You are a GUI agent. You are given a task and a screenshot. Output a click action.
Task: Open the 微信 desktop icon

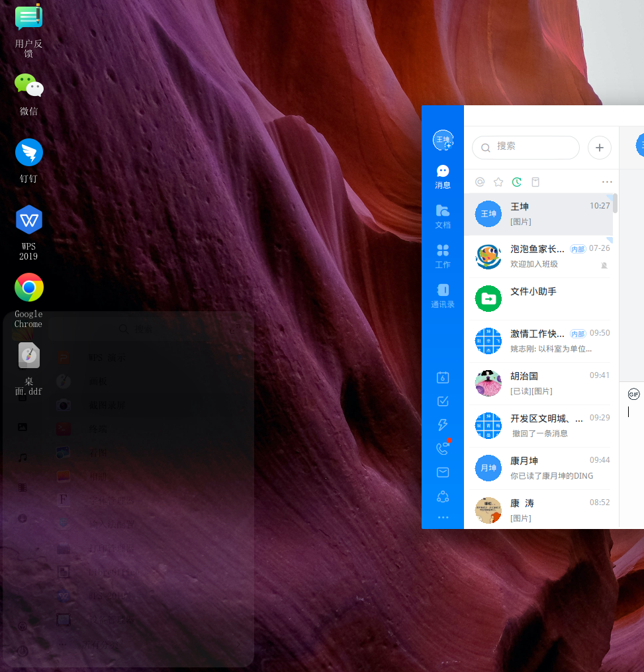[x=28, y=95]
